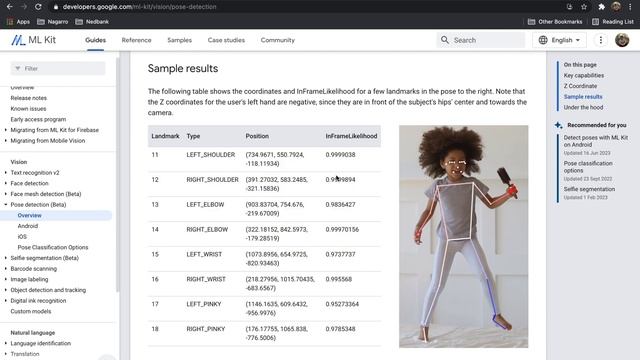This screenshot has height=360, width=640.
Task: Open recommended Pose classification options
Action: click(x=588, y=167)
